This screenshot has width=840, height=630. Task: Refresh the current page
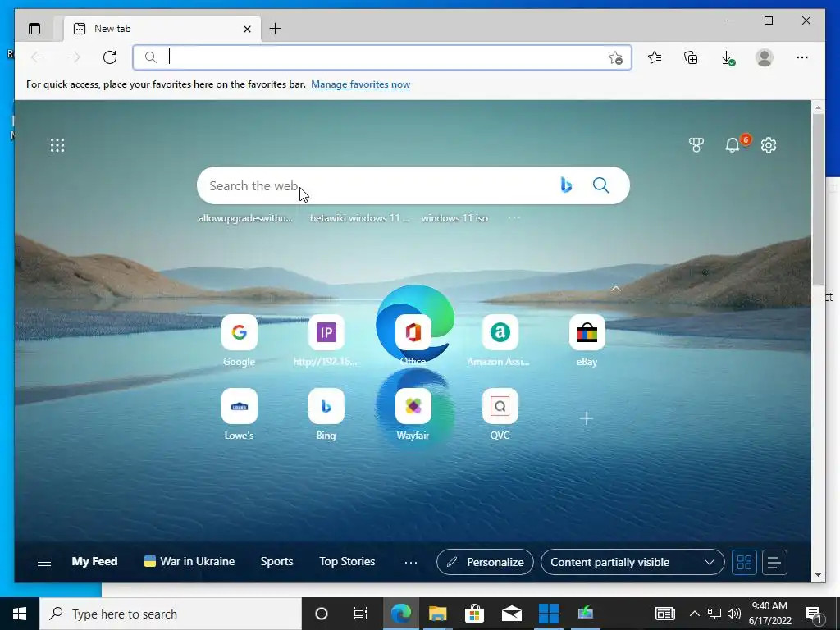point(110,57)
